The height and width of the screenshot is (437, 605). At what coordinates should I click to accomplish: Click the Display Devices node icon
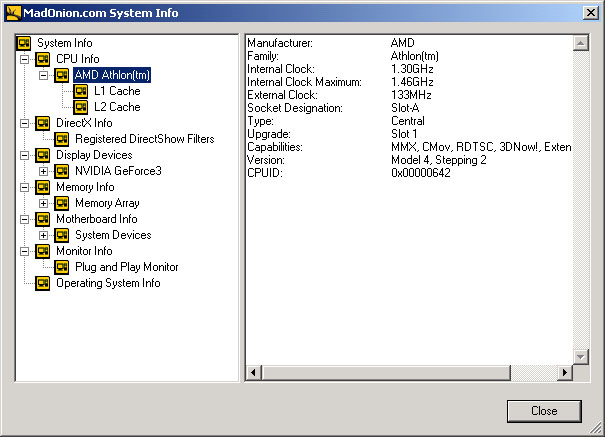(43, 155)
